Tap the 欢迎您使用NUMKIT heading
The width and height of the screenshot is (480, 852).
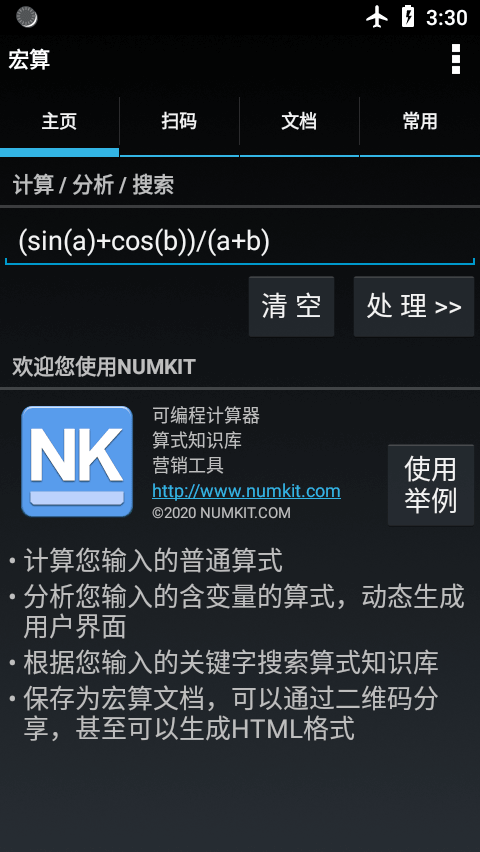point(104,367)
